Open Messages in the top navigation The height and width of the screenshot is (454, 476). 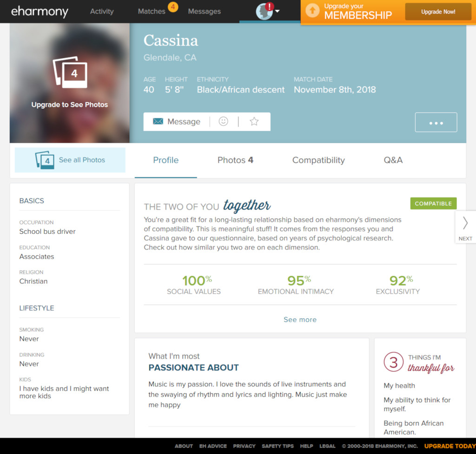(204, 11)
